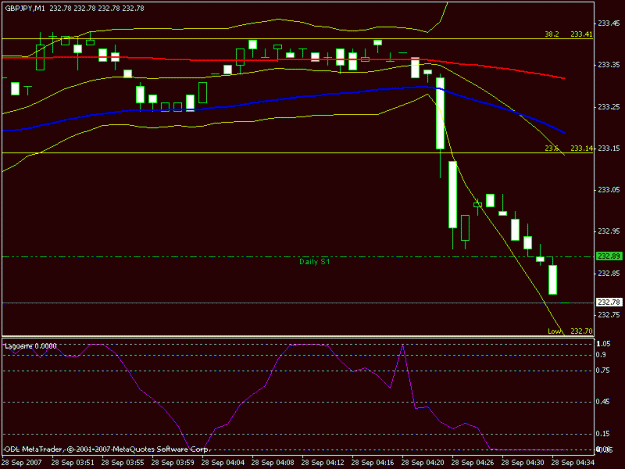Screen dimensions: 625x469
Task: Click the 28 Sep 04:20 time label
Action: (423, 462)
